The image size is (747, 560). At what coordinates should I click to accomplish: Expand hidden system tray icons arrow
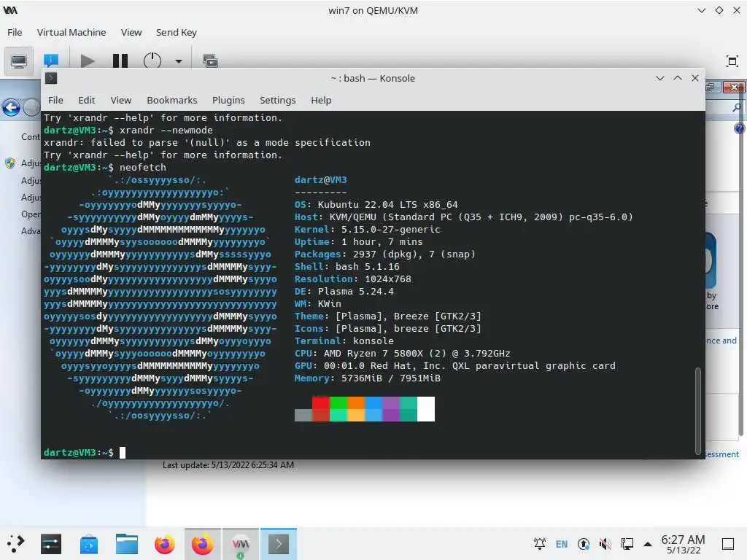[x=648, y=544]
